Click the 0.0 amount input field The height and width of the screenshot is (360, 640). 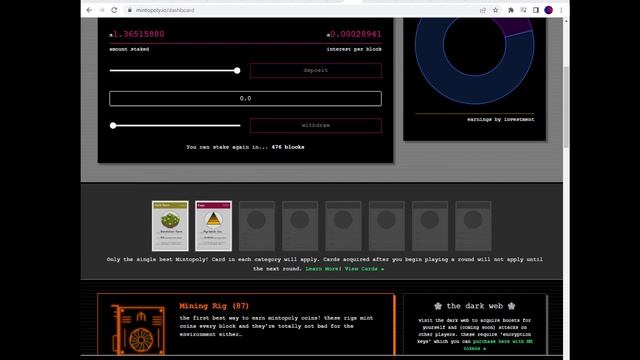pos(245,98)
